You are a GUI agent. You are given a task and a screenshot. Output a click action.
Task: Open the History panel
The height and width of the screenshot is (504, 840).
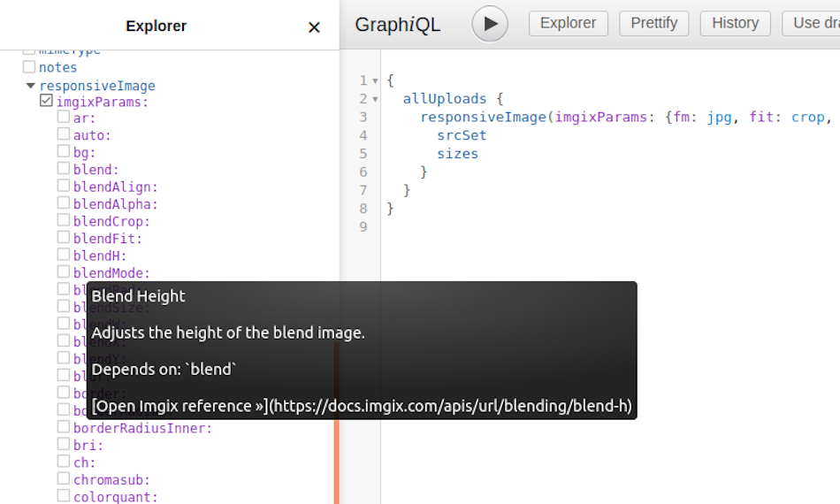point(735,23)
